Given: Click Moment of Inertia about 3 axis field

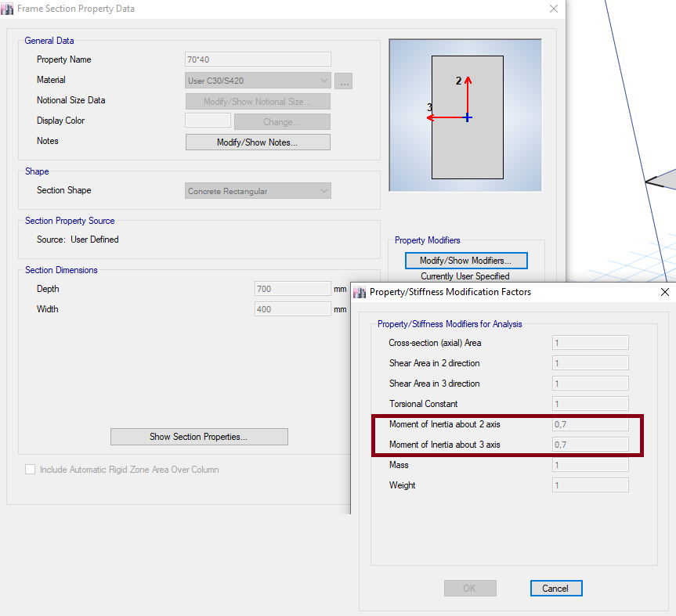Looking at the screenshot, I should [x=590, y=445].
